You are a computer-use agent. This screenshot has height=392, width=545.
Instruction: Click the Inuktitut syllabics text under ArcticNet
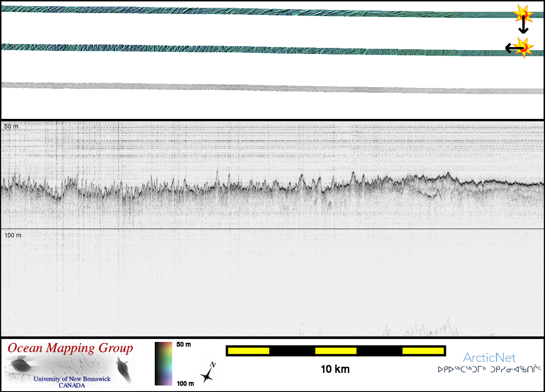[x=489, y=370]
